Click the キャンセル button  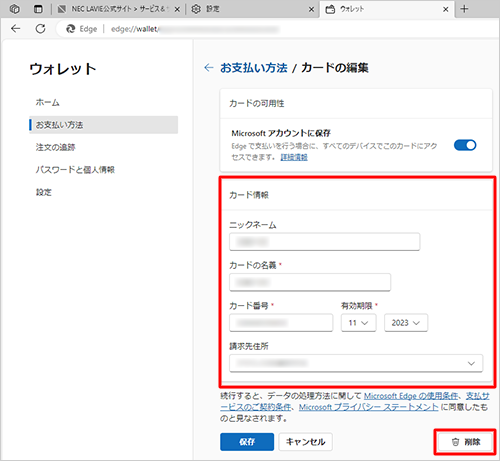tap(305, 442)
